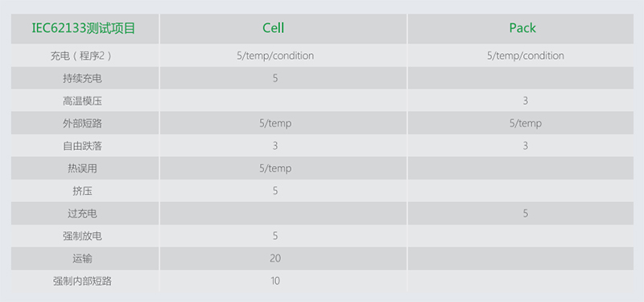Screen dimensions: 644x302
Task: Click Pack 5/temp in 外部短路 row
Action: coord(526,123)
